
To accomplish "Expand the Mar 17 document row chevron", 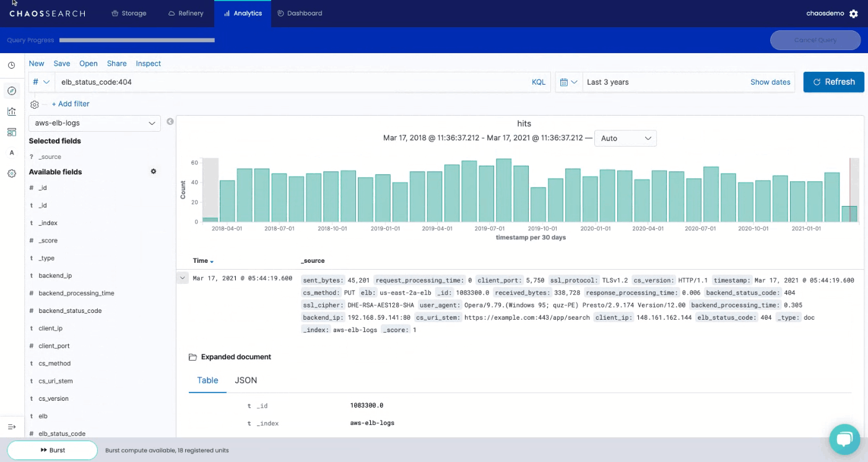I will tap(182, 277).
